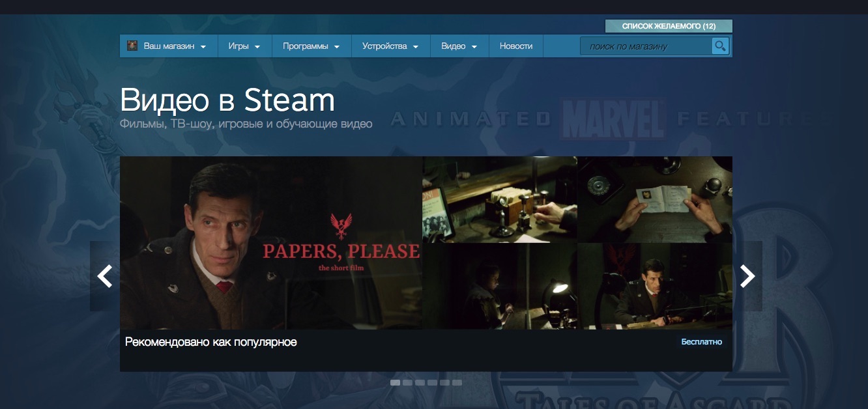Select the sixth carousel page dot
This screenshot has height=409, width=868.
pos(457,383)
